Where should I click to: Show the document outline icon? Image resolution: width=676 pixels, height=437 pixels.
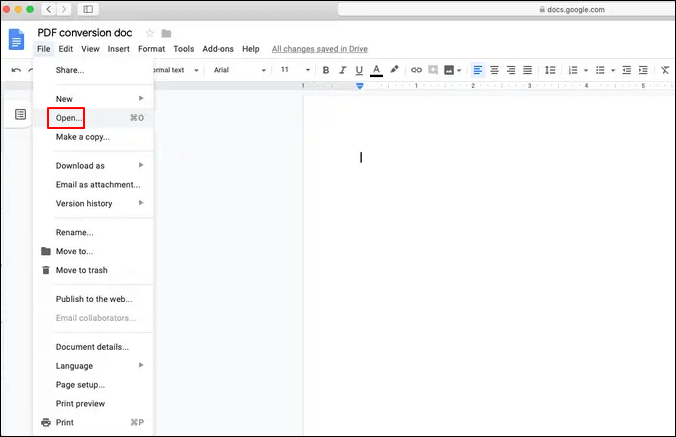click(x=20, y=114)
